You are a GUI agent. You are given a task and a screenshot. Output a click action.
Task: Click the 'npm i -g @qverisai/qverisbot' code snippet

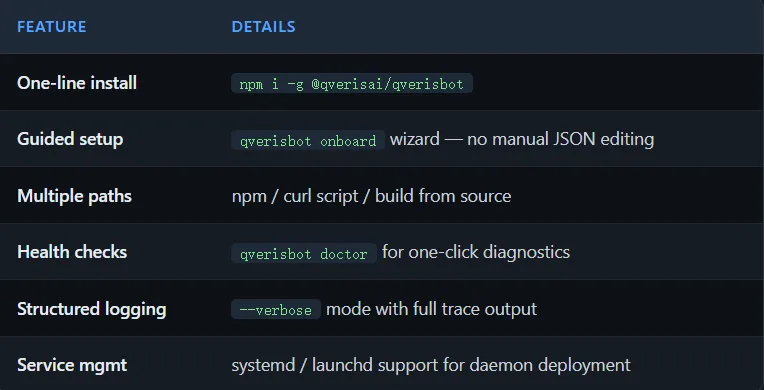(x=352, y=83)
